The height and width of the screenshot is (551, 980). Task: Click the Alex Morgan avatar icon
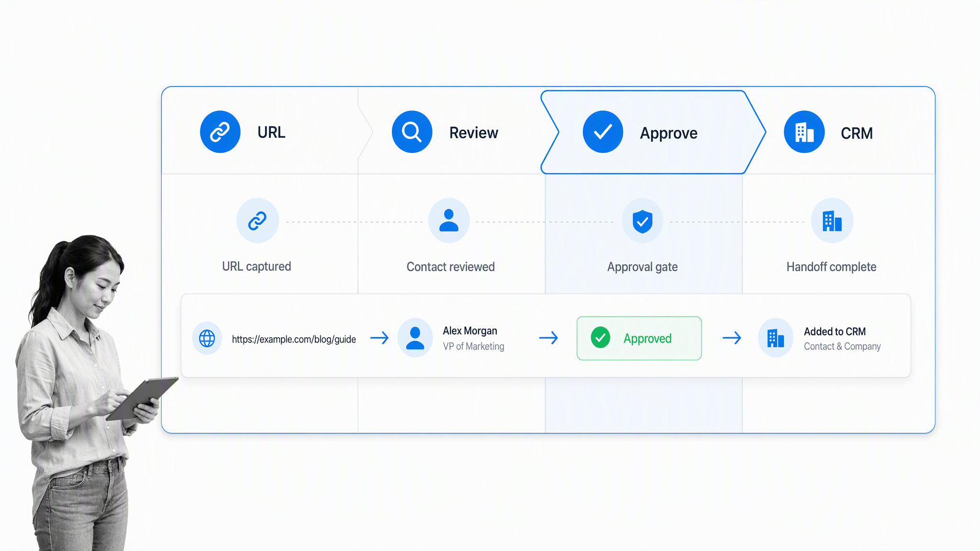tap(415, 338)
